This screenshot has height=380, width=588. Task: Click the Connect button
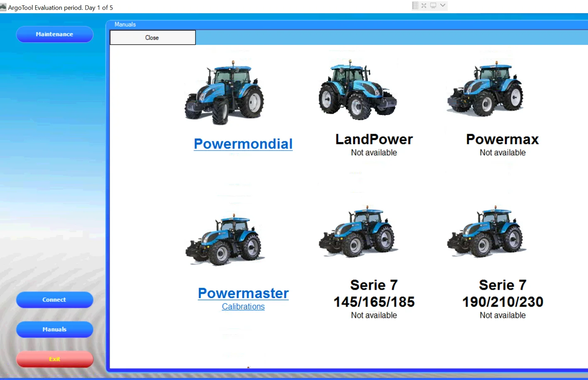tap(54, 299)
